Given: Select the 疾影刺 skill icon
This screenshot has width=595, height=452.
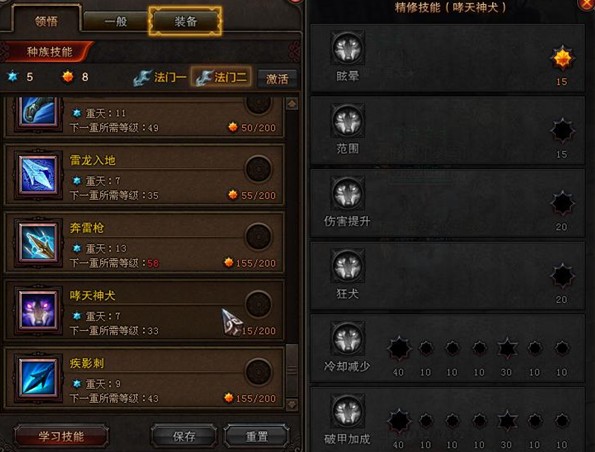Looking at the screenshot, I should pyautogui.click(x=38, y=378).
